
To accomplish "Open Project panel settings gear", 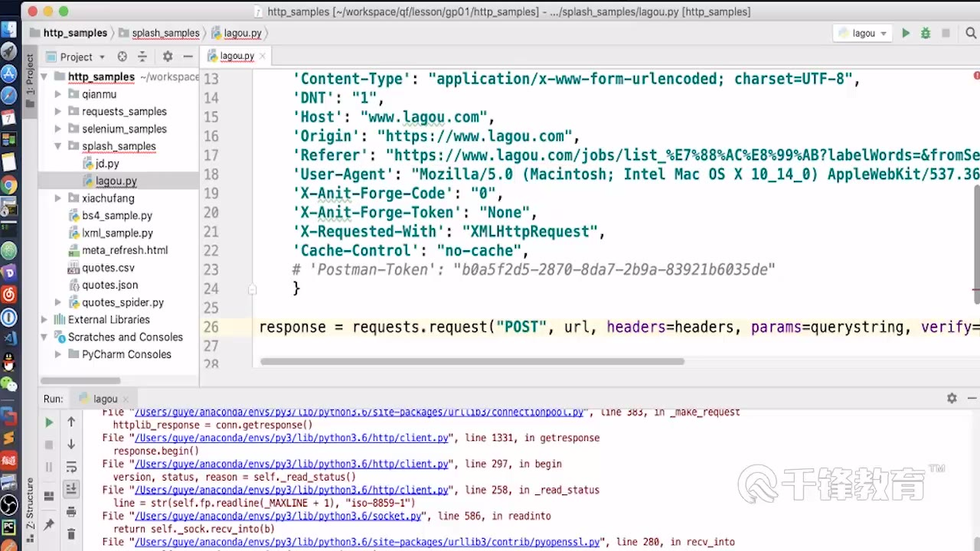I will tap(168, 57).
